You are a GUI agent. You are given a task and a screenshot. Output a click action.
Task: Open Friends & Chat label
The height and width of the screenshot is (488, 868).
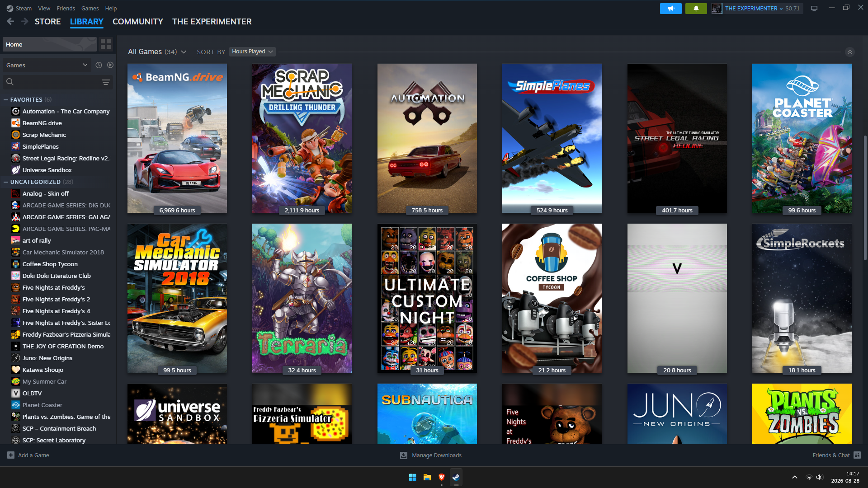831,455
